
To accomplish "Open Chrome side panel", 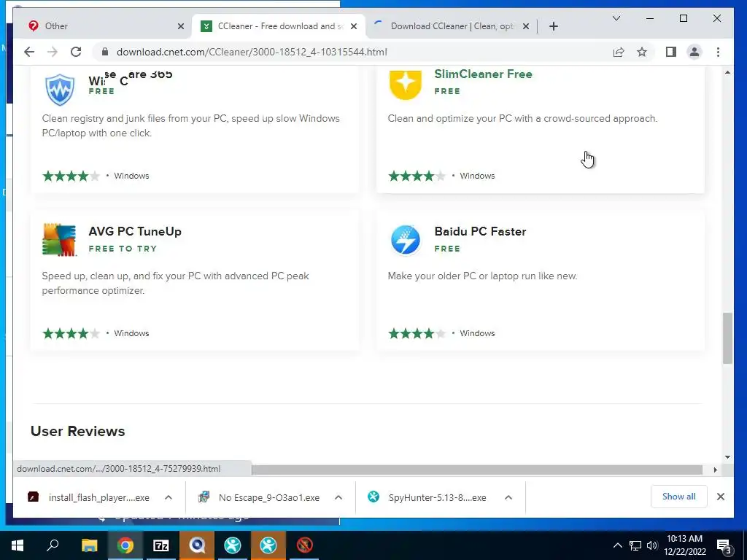I will 671,52.
